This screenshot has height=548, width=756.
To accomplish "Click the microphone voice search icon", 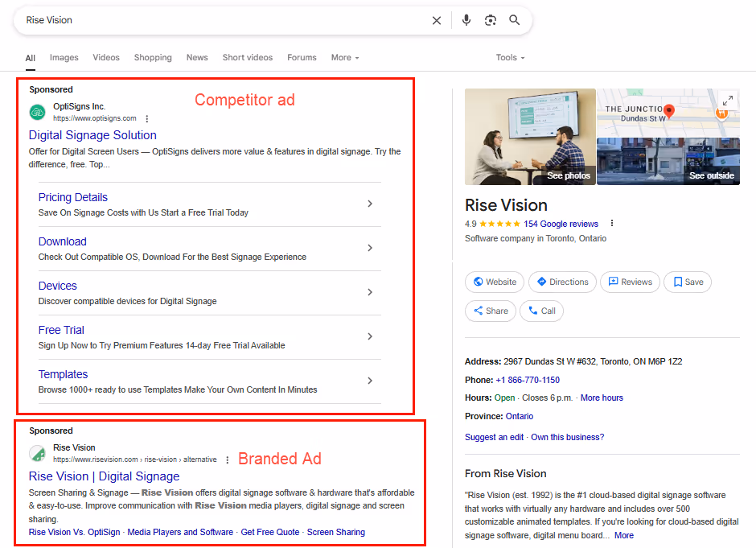I will 466,20.
